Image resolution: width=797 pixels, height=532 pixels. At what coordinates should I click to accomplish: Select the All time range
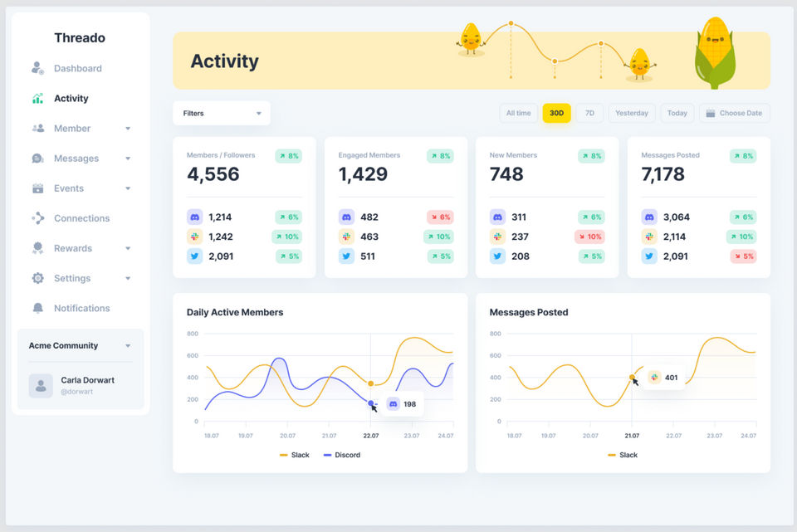point(518,113)
